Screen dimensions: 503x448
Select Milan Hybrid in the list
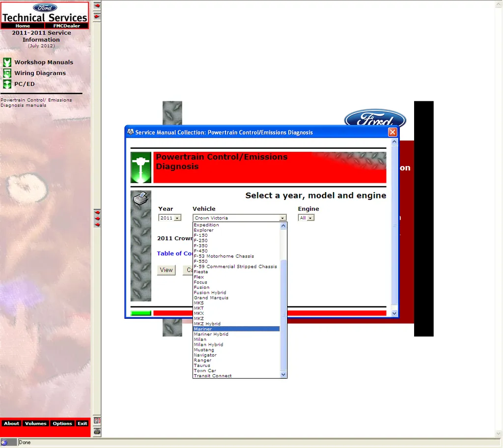point(236,345)
